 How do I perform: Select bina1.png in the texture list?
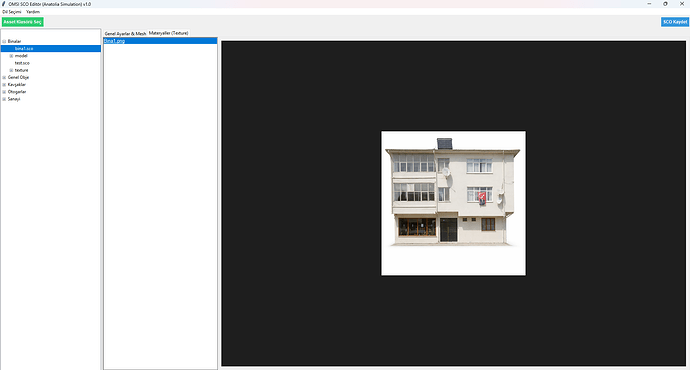[160, 40]
